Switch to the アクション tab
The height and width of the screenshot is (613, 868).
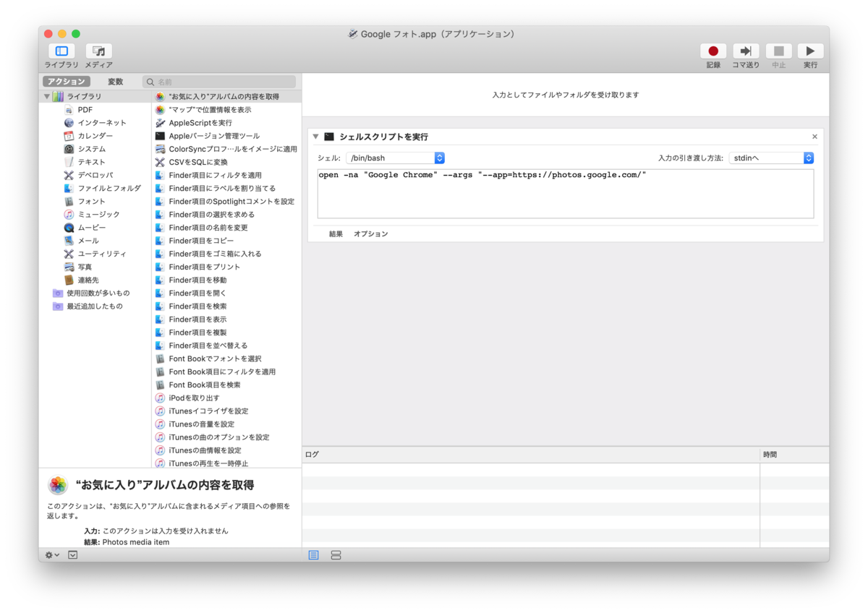click(66, 81)
